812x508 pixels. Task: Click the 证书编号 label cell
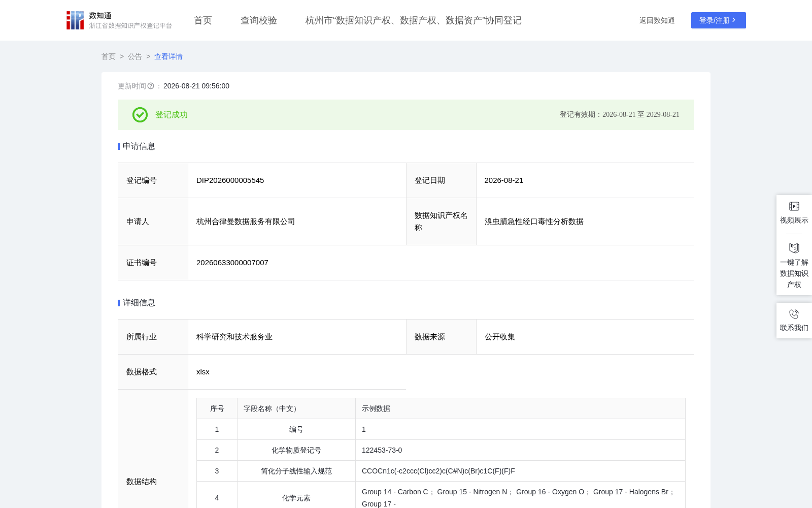[153, 263]
